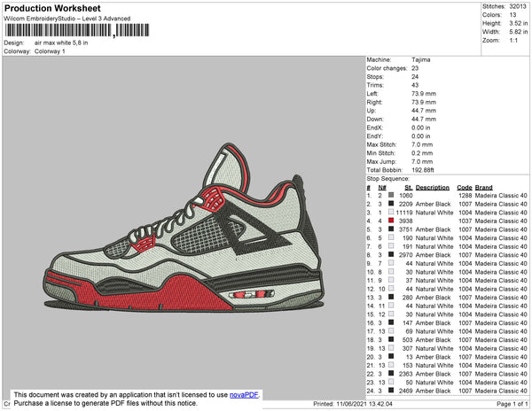Screen dimensions: 532x411
Task: Click the black swatch in stop 24 row
Action: [391, 391]
